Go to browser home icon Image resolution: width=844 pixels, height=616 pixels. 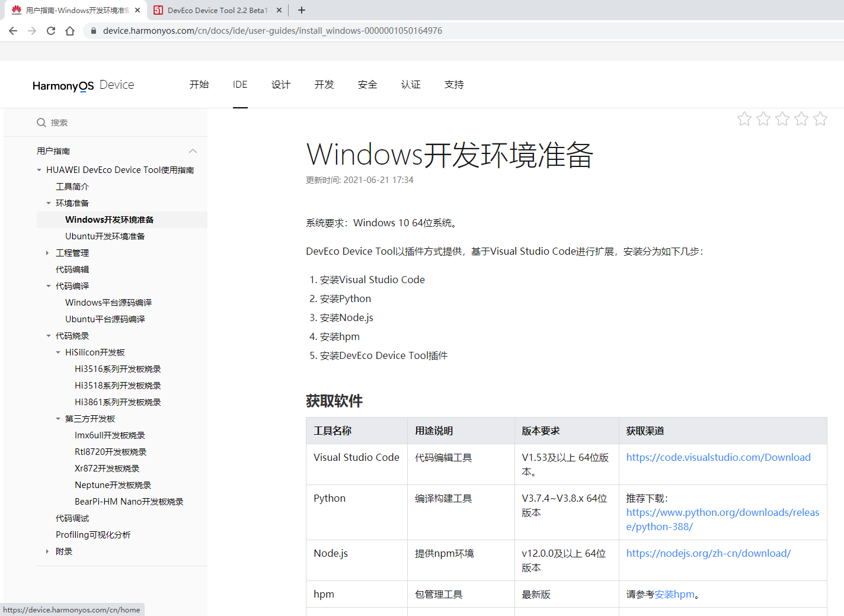pos(70,31)
